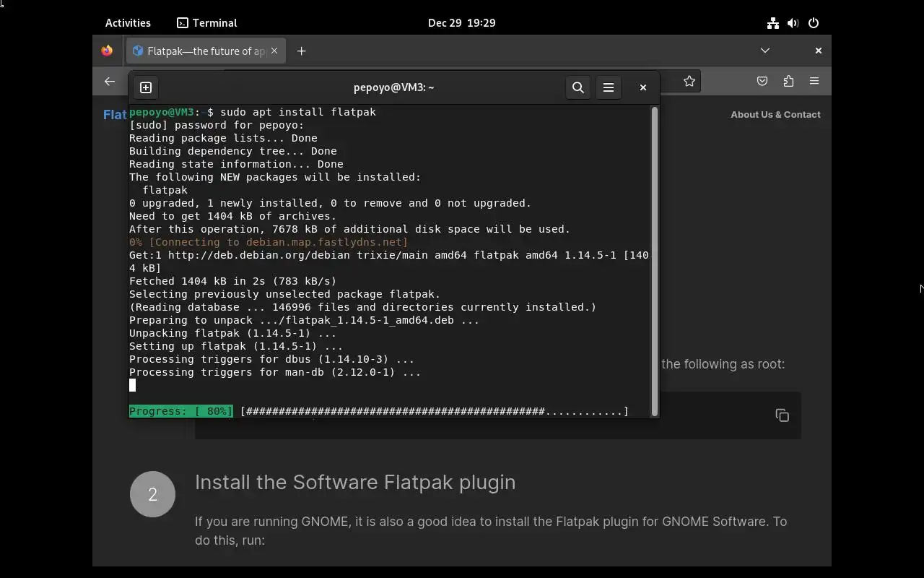924x578 pixels.
Task: Click the 'Reading package lists... Done' line
Action: tap(223, 138)
